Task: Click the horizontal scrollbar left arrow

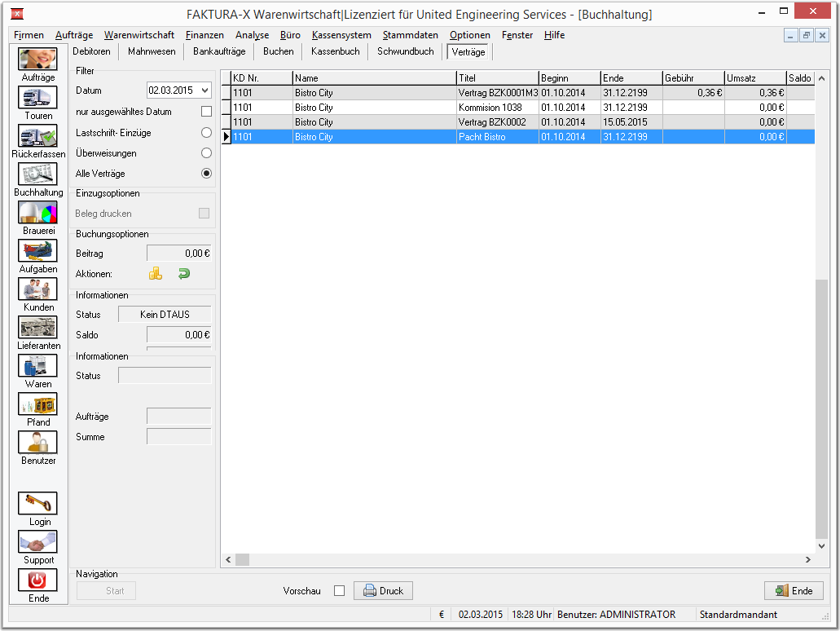Action: tap(228, 560)
